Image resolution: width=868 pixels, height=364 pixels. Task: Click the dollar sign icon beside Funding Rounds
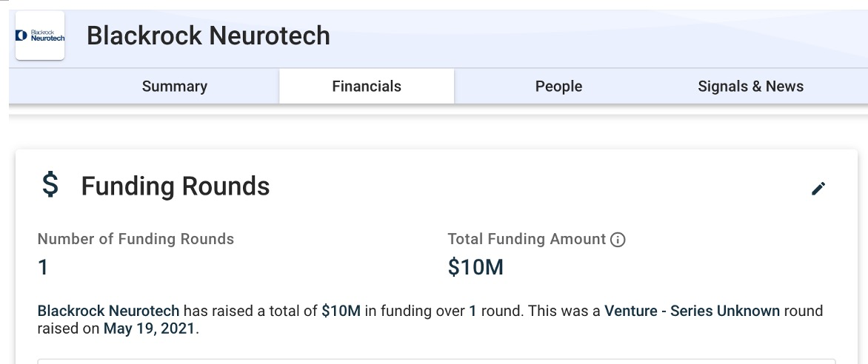[50, 185]
